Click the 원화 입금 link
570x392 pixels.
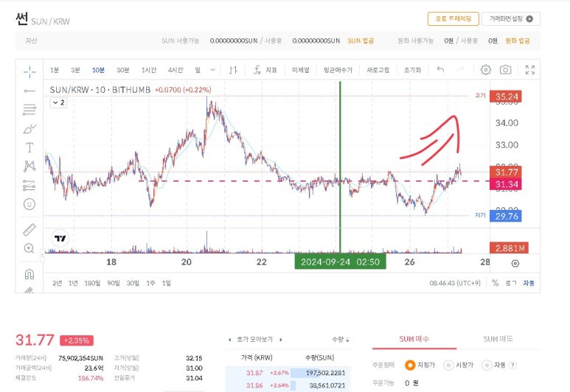click(518, 41)
